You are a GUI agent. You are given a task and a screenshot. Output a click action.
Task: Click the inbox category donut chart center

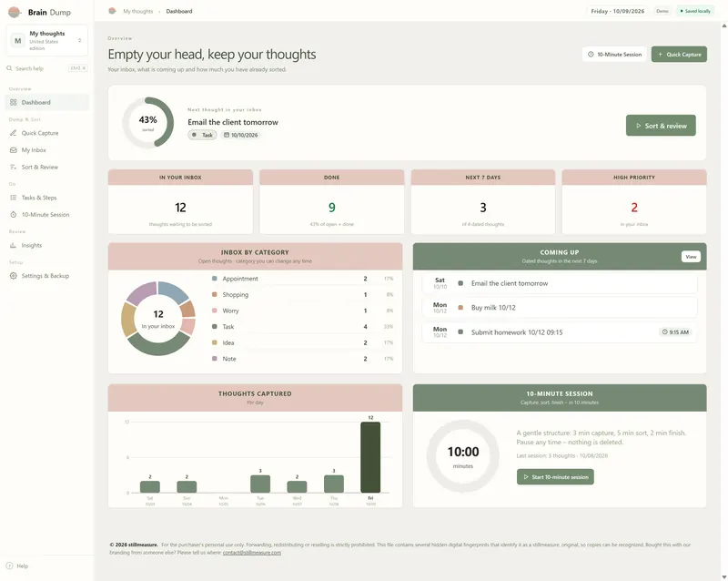point(158,319)
